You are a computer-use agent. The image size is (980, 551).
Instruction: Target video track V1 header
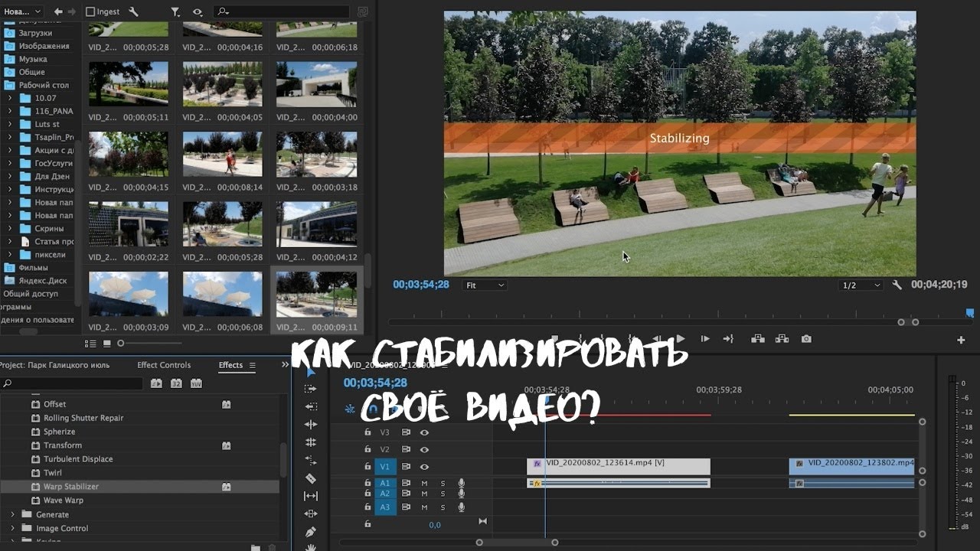[385, 466]
